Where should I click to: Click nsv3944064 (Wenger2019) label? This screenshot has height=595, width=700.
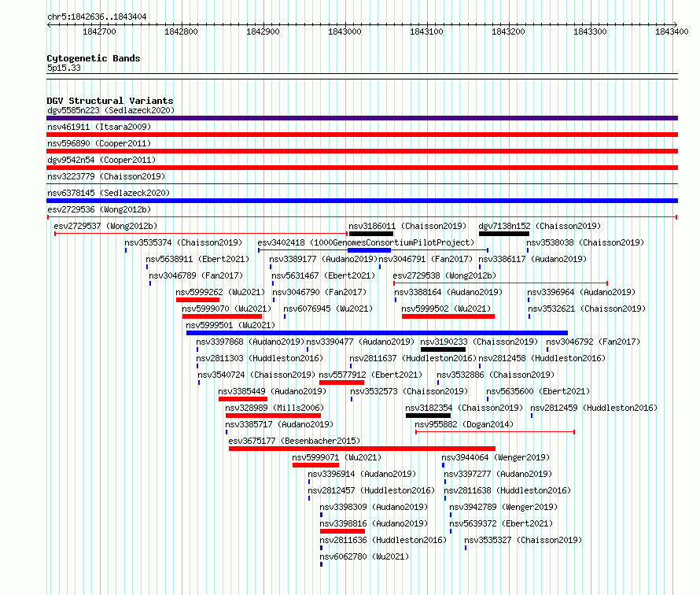496,457
